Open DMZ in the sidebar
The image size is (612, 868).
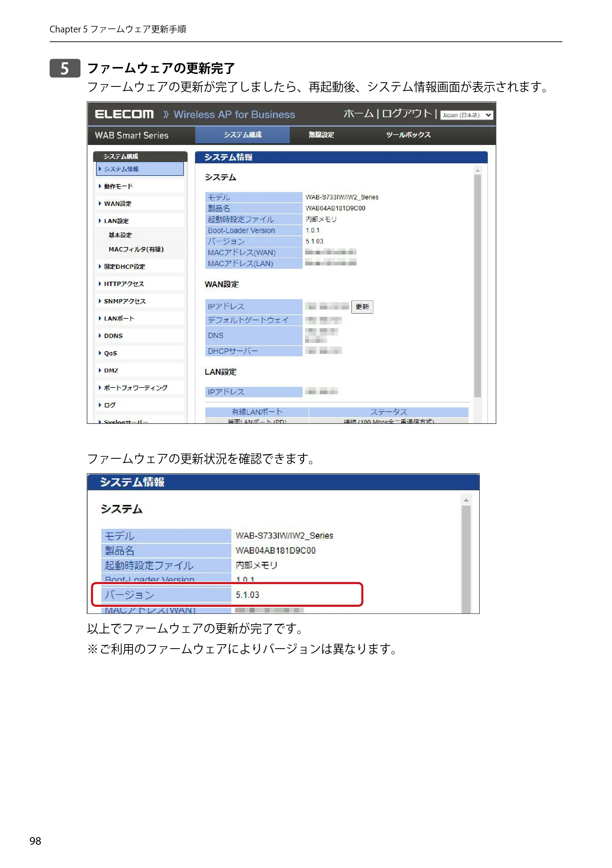pos(140,370)
